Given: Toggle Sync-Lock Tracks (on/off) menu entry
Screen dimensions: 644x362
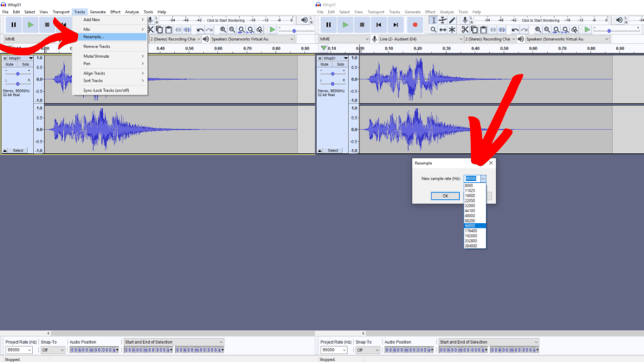Looking at the screenshot, I should 106,90.
